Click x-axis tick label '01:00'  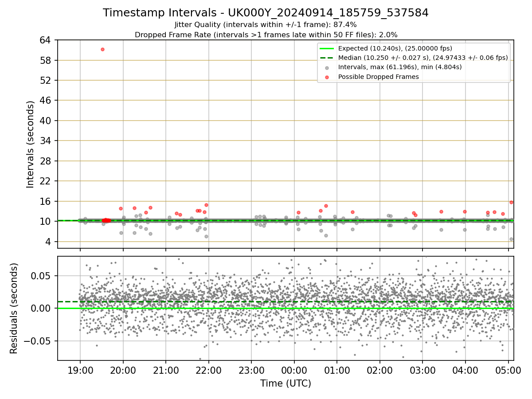point(337,370)
